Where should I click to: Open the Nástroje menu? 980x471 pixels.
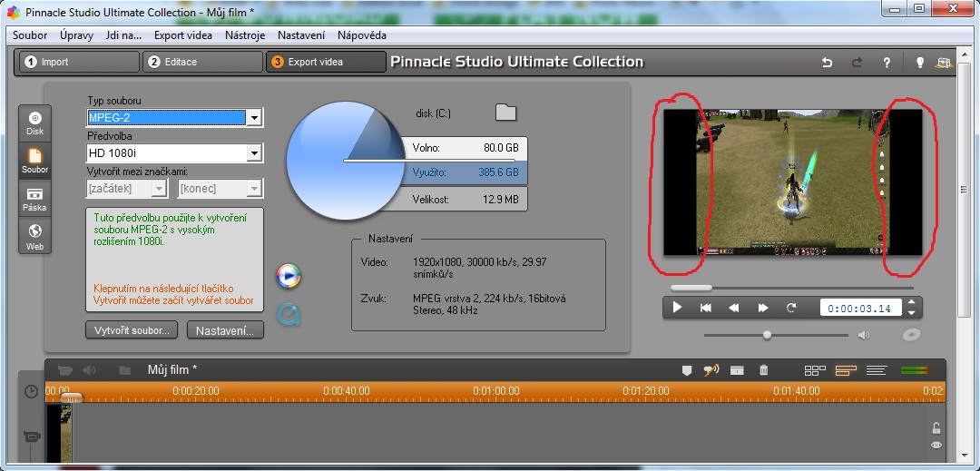click(245, 35)
